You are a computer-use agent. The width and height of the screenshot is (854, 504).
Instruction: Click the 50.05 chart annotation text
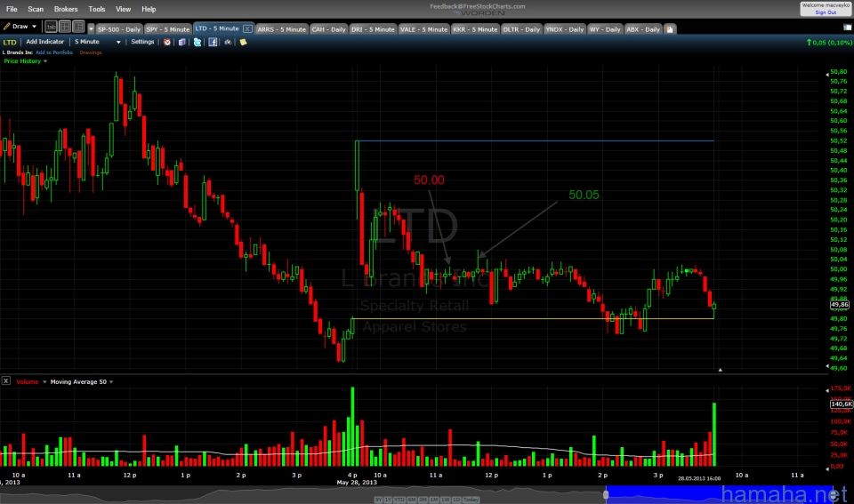[x=584, y=195]
